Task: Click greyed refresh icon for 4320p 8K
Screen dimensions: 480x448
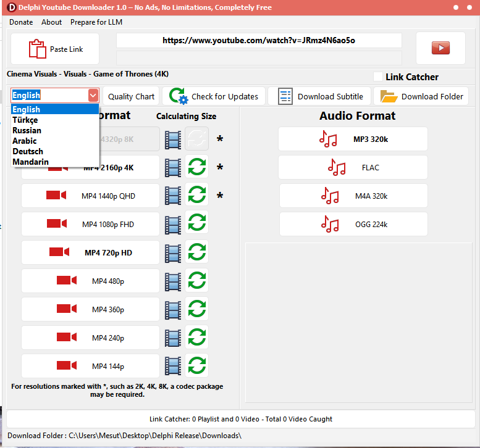Action: pyautogui.click(x=197, y=139)
